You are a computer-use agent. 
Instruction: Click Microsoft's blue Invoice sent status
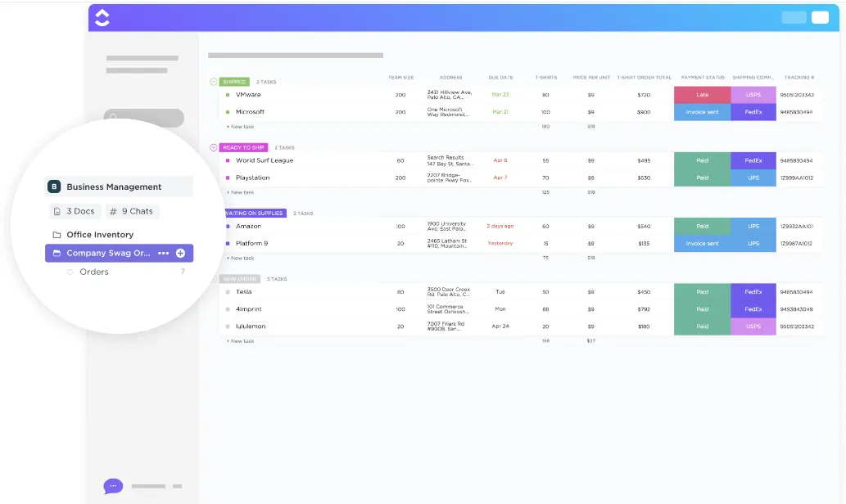click(x=703, y=112)
